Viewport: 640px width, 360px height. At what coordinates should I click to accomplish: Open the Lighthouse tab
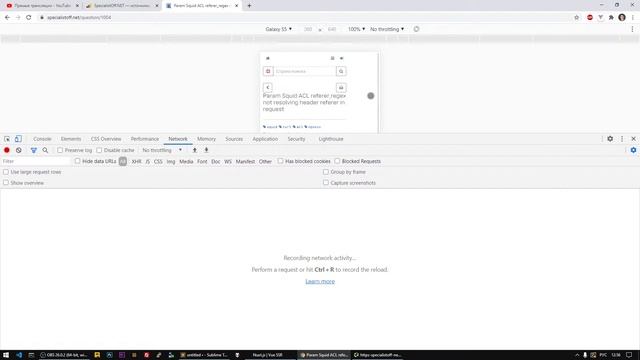click(x=331, y=139)
